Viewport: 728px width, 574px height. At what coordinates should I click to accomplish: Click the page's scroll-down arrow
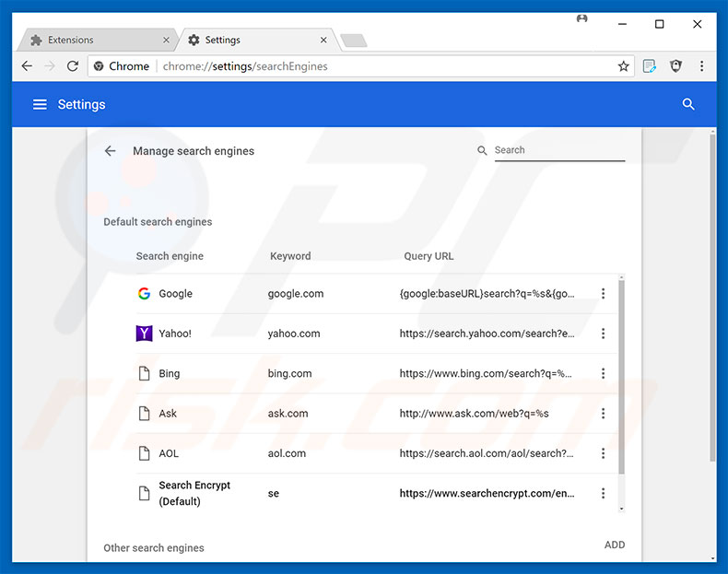click(712, 558)
